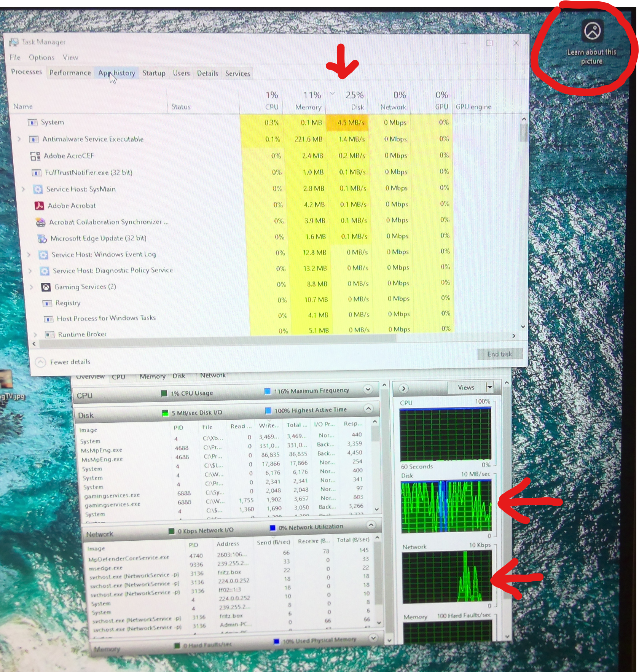Expand Service Host: Windows Event Log
639x672 pixels.
[29, 255]
